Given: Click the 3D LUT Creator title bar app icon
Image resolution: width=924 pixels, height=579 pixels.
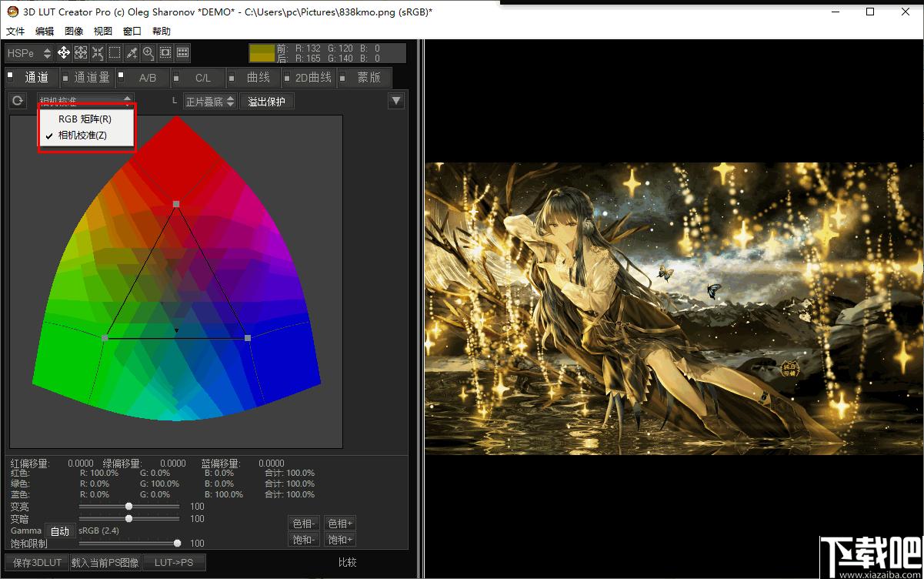Looking at the screenshot, I should click(12, 12).
